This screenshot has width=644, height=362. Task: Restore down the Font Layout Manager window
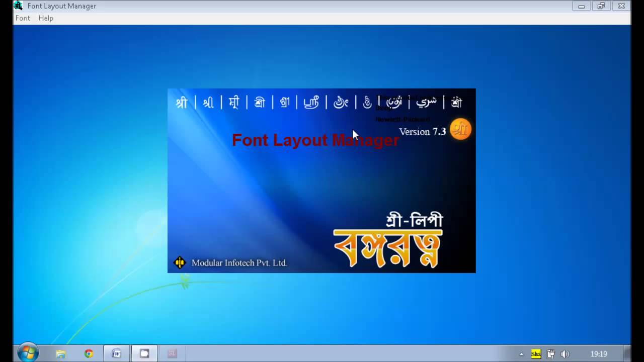point(601,6)
